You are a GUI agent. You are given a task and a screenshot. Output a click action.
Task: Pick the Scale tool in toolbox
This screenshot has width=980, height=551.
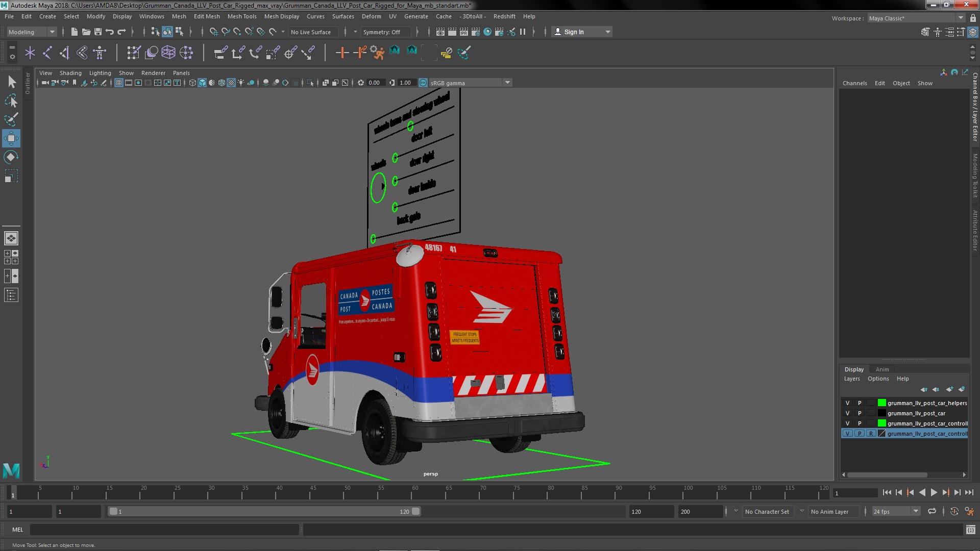[x=11, y=176]
